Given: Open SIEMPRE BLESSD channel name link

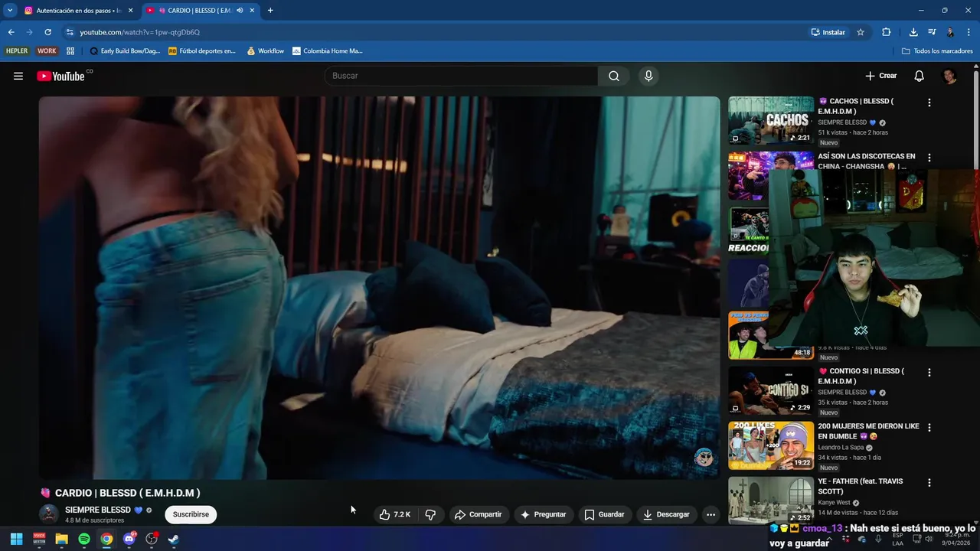Looking at the screenshot, I should click(98, 510).
